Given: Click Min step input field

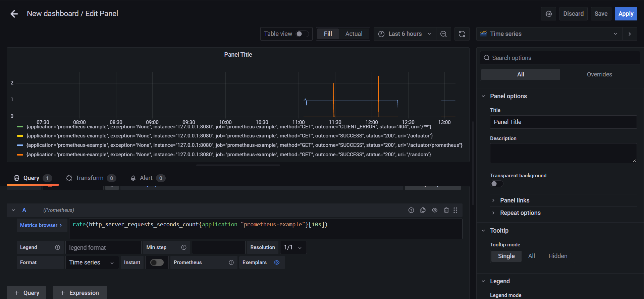Looking at the screenshot, I should [x=218, y=247].
